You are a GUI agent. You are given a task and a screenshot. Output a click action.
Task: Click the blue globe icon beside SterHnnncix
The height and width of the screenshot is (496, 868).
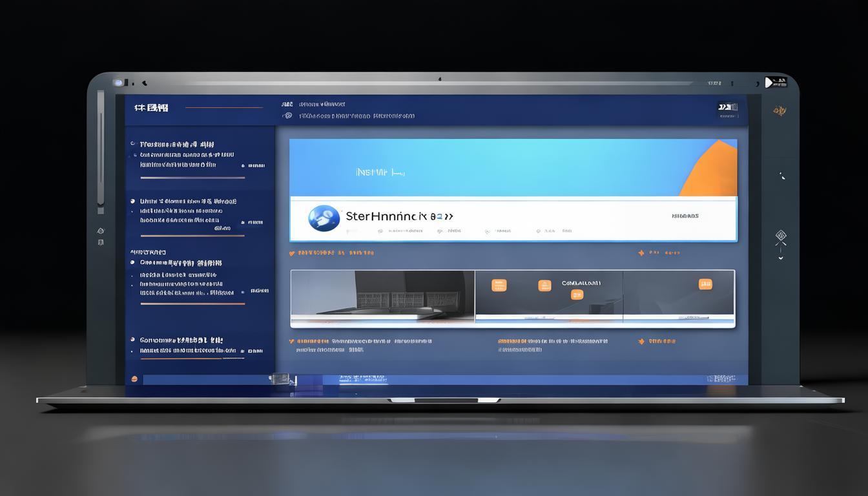click(324, 218)
